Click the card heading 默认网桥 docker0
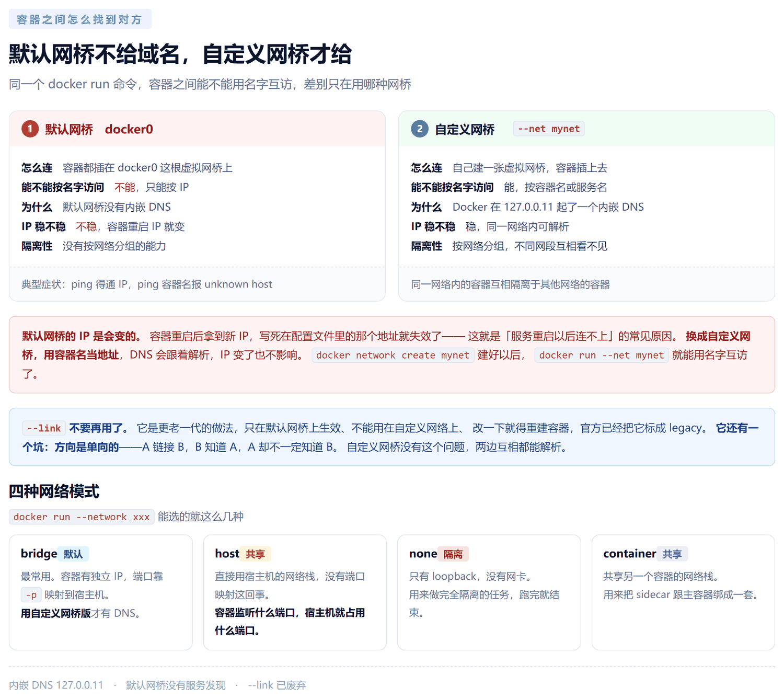This screenshot has height=699, width=784. coord(99,129)
